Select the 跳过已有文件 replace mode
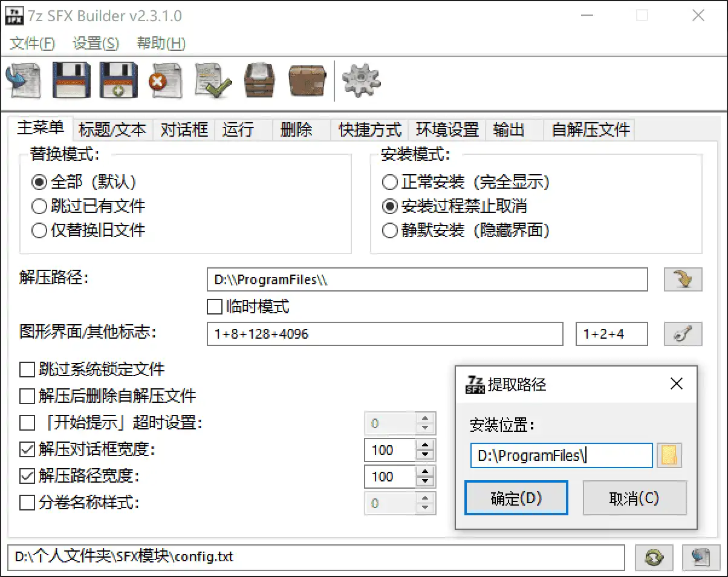 pyautogui.click(x=39, y=206)
